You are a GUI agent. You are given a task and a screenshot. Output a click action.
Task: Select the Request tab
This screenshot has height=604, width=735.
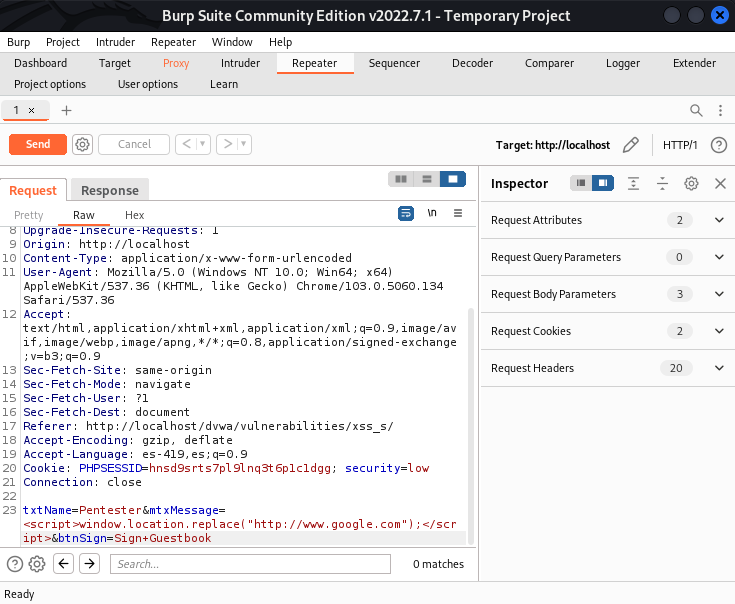point(33,190)
